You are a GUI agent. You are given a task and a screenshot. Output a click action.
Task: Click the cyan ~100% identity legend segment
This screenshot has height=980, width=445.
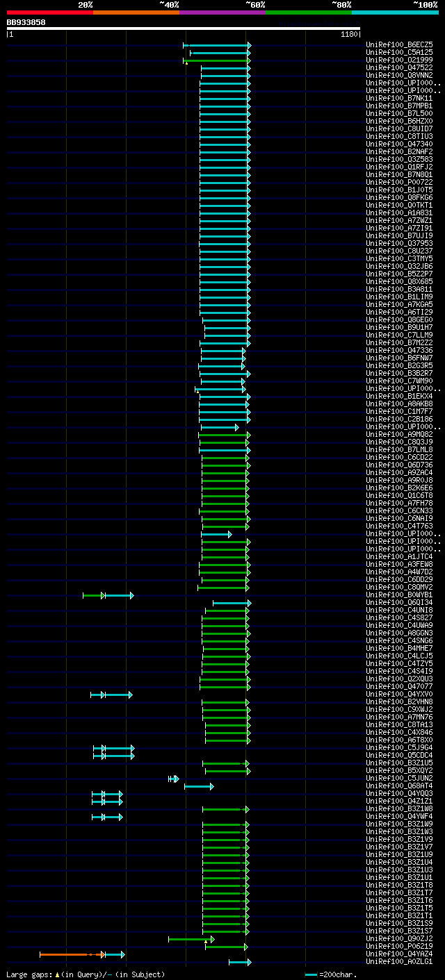pyautogui.click(x=395, y=13)
